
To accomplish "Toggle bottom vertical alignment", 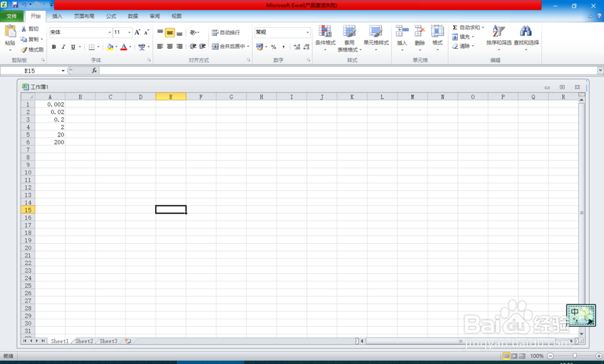I will 179,33.
